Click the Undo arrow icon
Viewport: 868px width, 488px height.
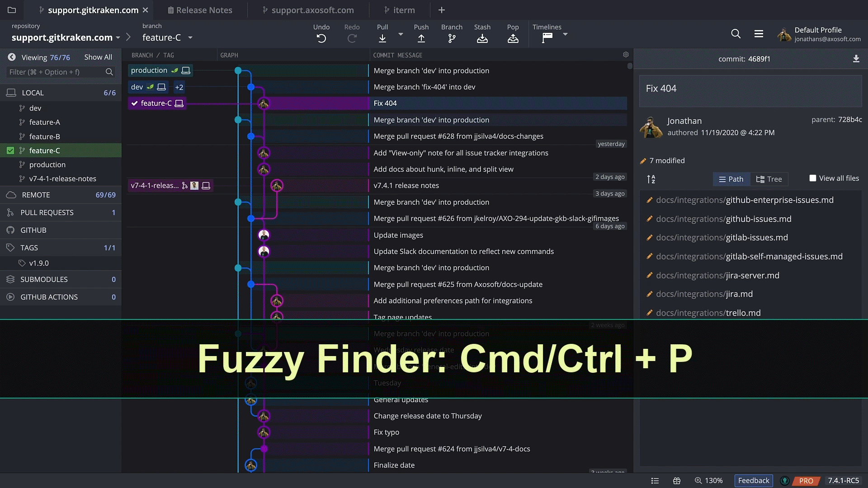click(321, 39)
